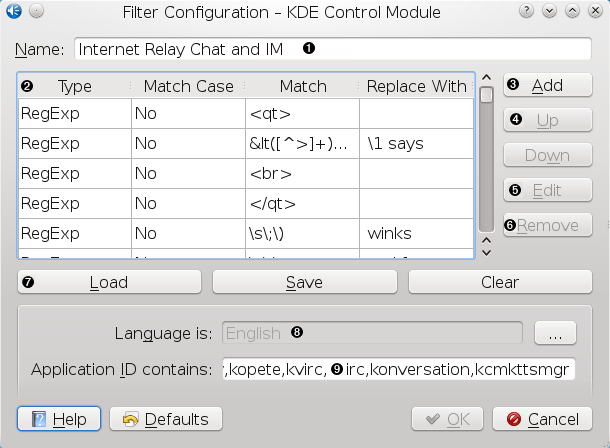Click the pin window button in the title bar
The height and width of the screenshot is (448, 610).
coord(36,12)
